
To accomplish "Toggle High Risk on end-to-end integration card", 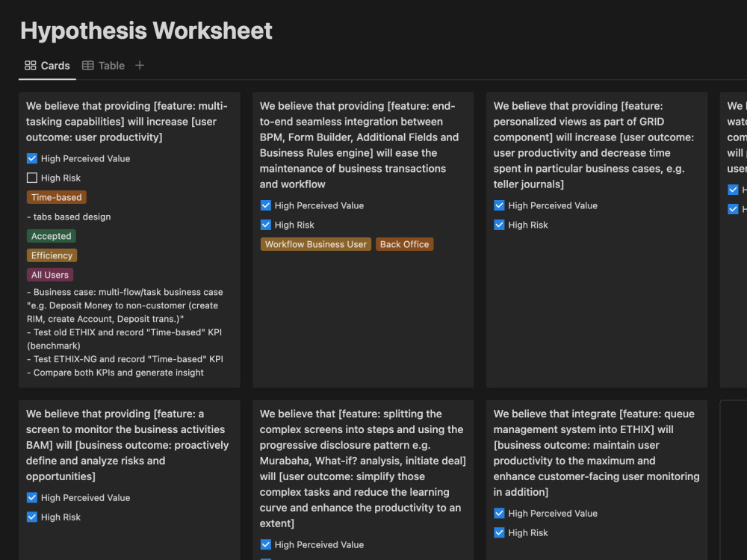I will coord(266,225).
